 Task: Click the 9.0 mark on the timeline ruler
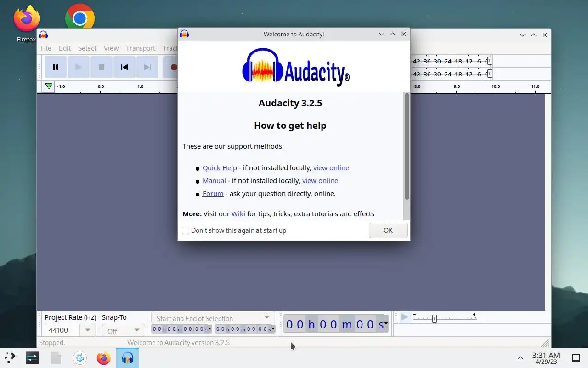tap(457, 86)
